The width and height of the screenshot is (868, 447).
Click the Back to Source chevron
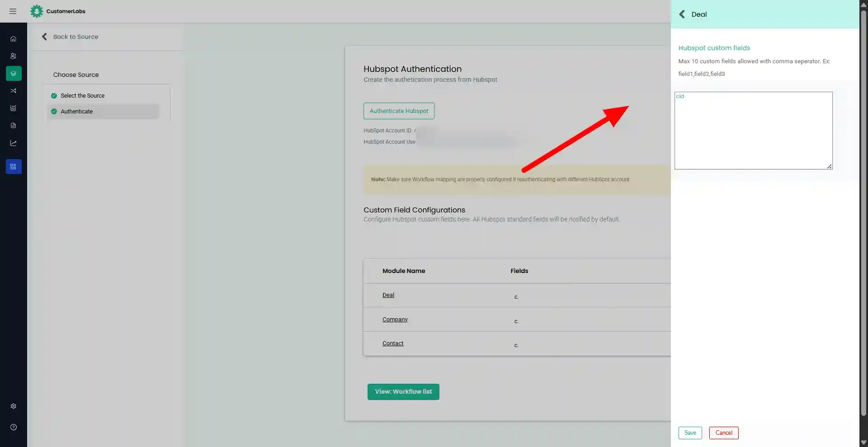[x=44, y=37]
